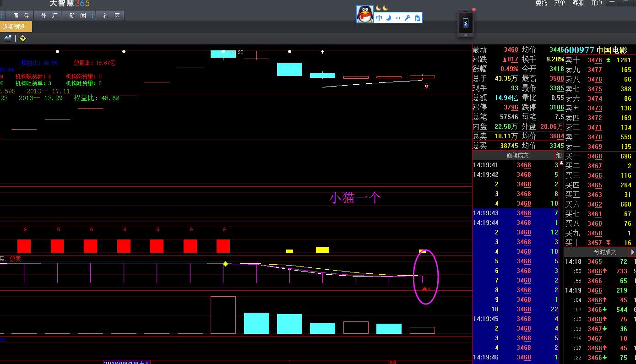Open the chart tool icon in the toolbar
Screen dimensions: 636x364
pyautogui.click(x=8, y=38)
